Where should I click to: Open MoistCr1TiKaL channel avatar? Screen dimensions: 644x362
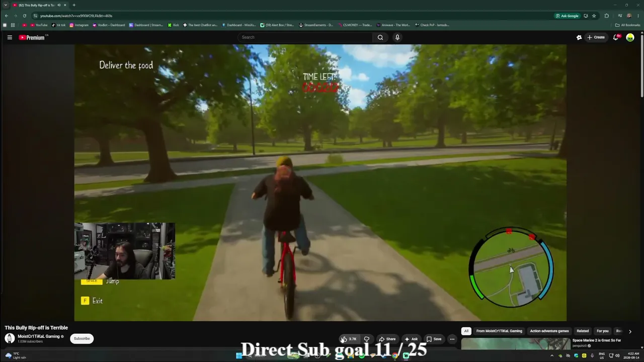[10, 338]
